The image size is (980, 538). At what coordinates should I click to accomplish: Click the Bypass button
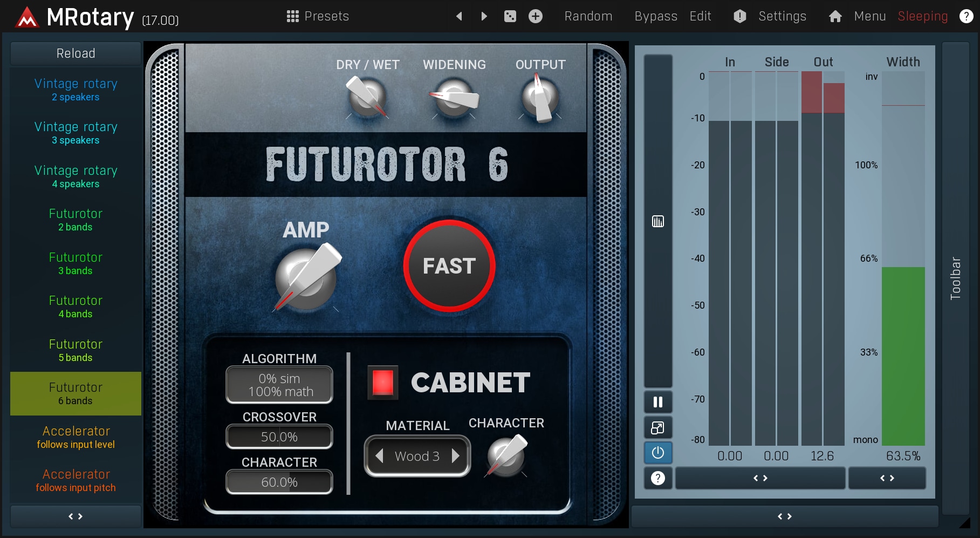pos(655,16)
